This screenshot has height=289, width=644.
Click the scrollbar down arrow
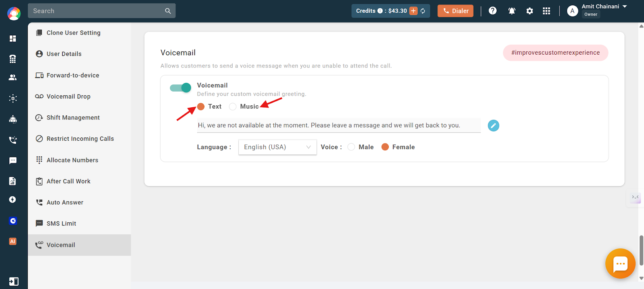(x=642, y=278)
